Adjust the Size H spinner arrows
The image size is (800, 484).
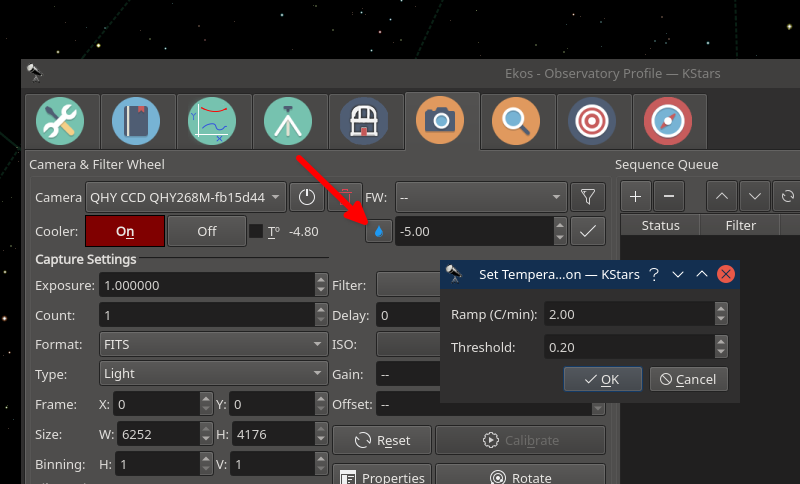(x=321, y=434)
